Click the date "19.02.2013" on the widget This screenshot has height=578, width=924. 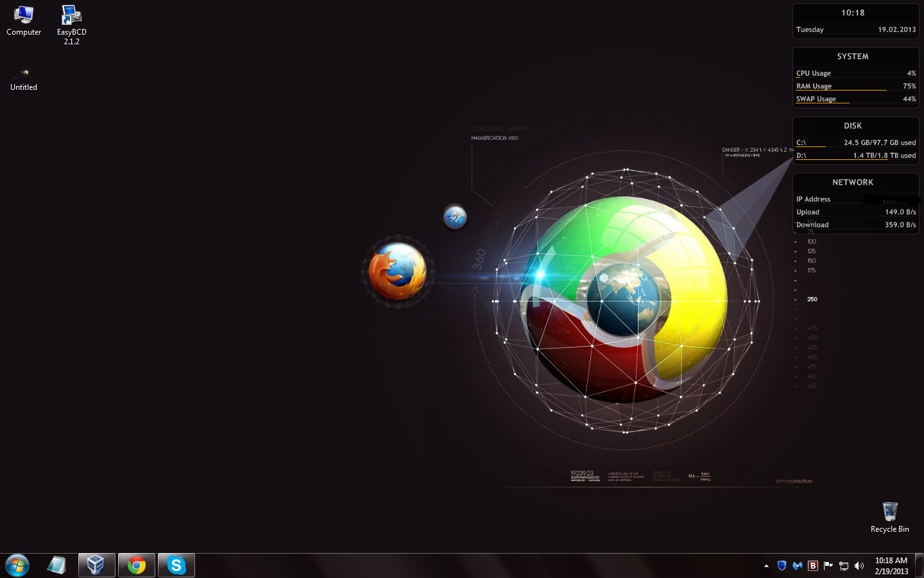click(x=897, y=30)
